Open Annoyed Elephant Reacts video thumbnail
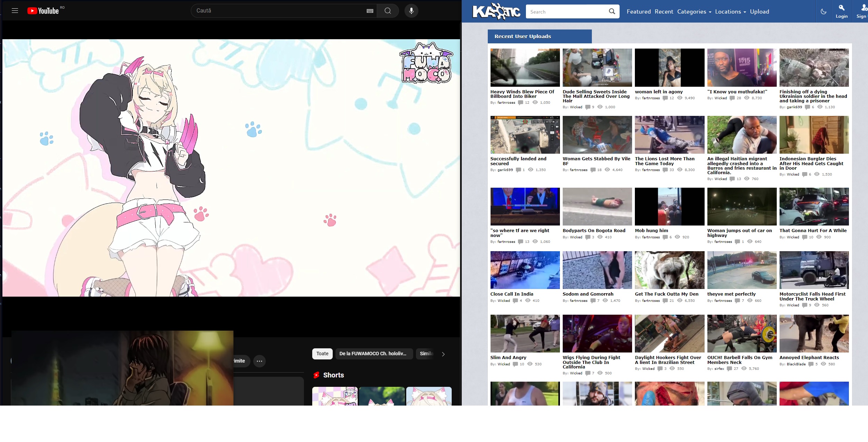The image size is (868, 442). click(814, 333)
